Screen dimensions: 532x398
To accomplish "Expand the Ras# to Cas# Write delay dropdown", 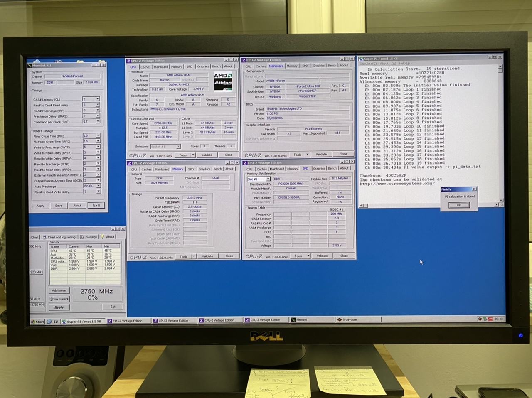I will point(98,192).
